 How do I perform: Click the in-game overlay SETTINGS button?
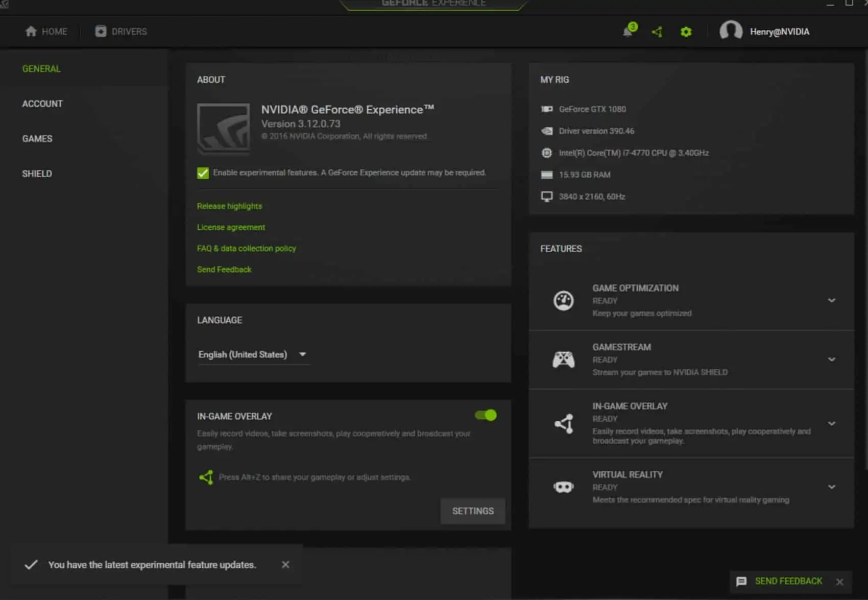coord(472,511)
